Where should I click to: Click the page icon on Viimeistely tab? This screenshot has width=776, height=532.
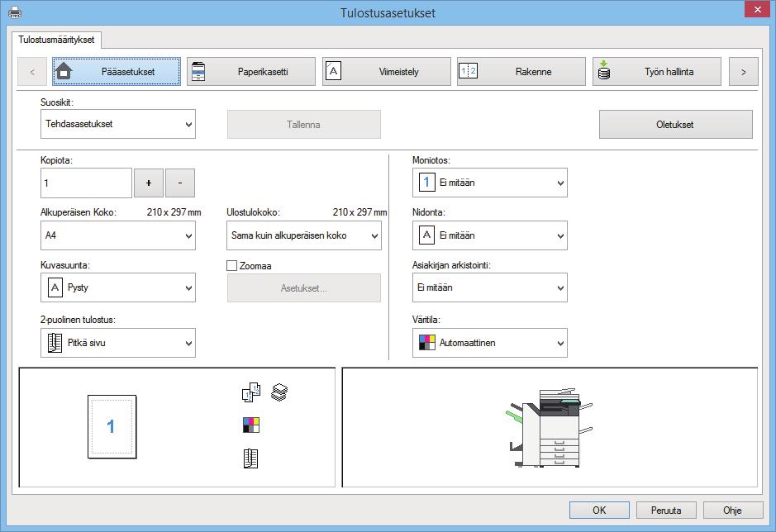click(334, 71)
